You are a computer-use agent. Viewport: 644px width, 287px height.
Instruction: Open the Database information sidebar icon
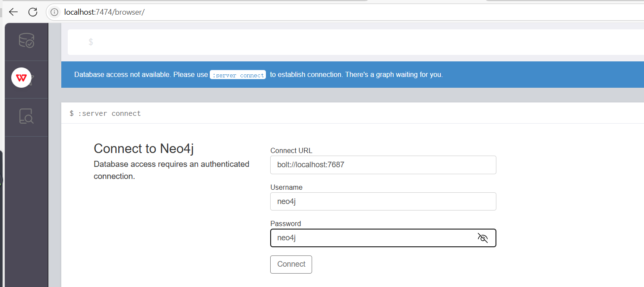tap(26, 41)
